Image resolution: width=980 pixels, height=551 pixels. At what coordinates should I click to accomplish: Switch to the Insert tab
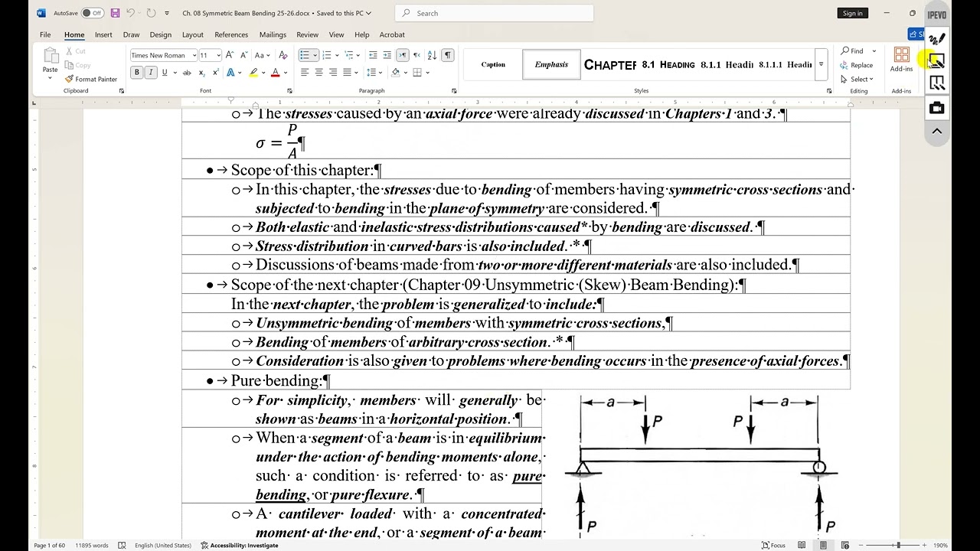(x=103, y=34)
